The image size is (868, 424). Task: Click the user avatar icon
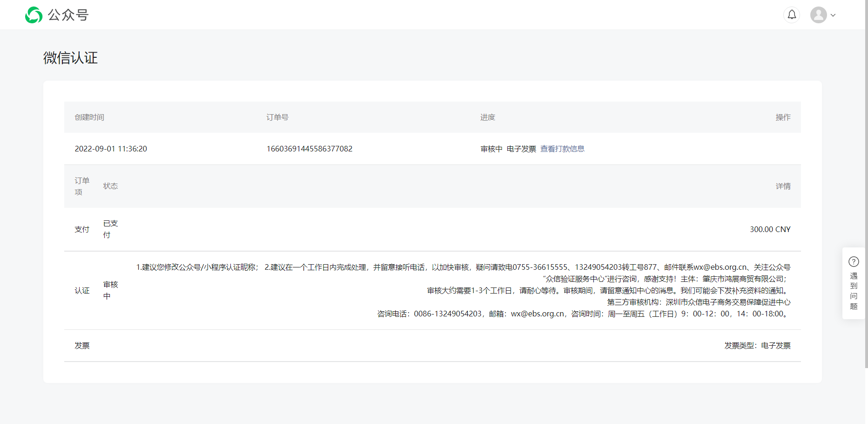(818, 15)
